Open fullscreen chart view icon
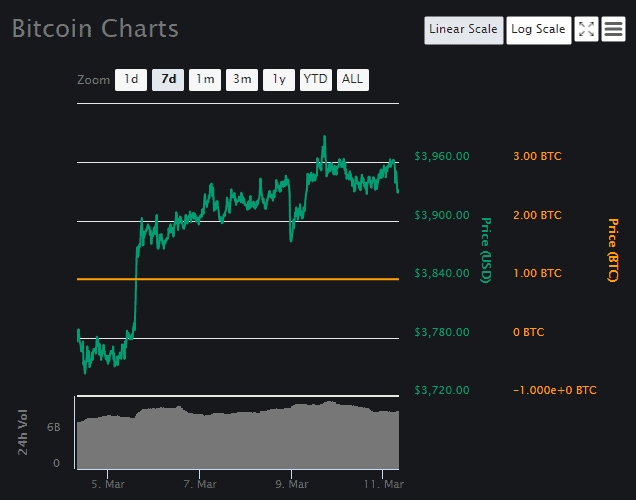636x500 pixels. coord(586,29)
